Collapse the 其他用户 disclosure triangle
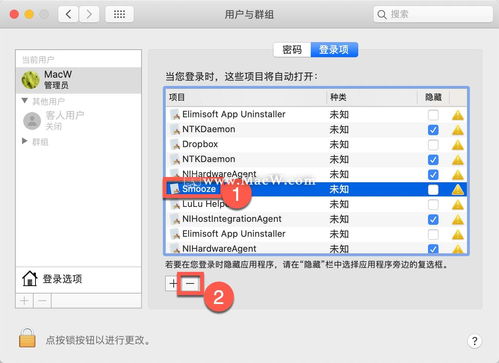499x363 pixels. click(24, 101)
